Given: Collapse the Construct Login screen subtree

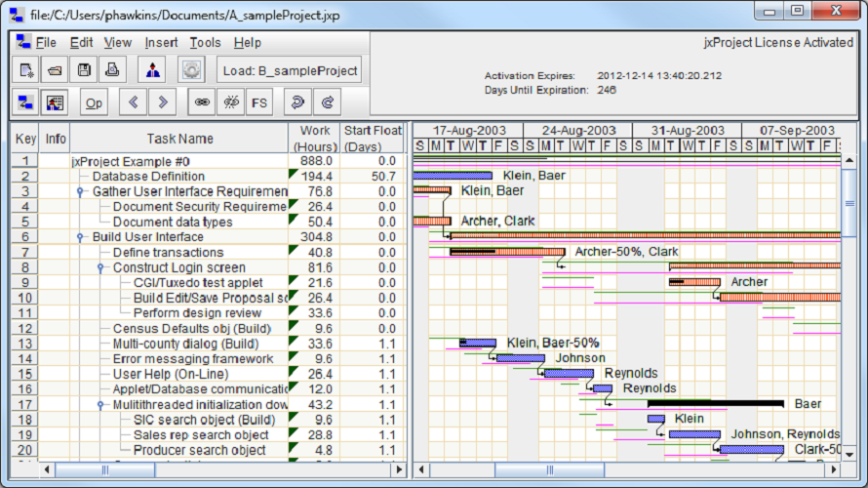Looking at the screenshot, I should tap(100, 267).
